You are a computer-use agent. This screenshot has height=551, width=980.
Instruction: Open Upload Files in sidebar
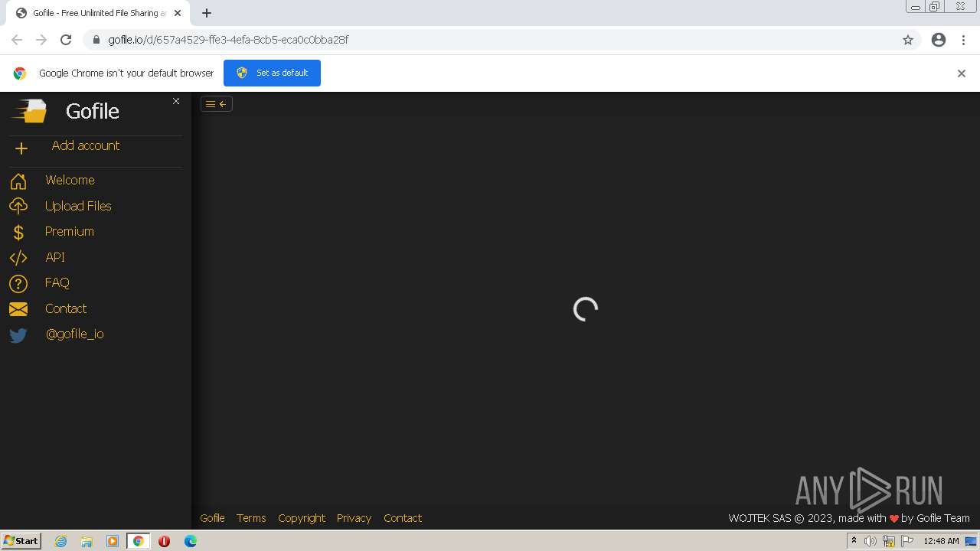pos(78,206)
